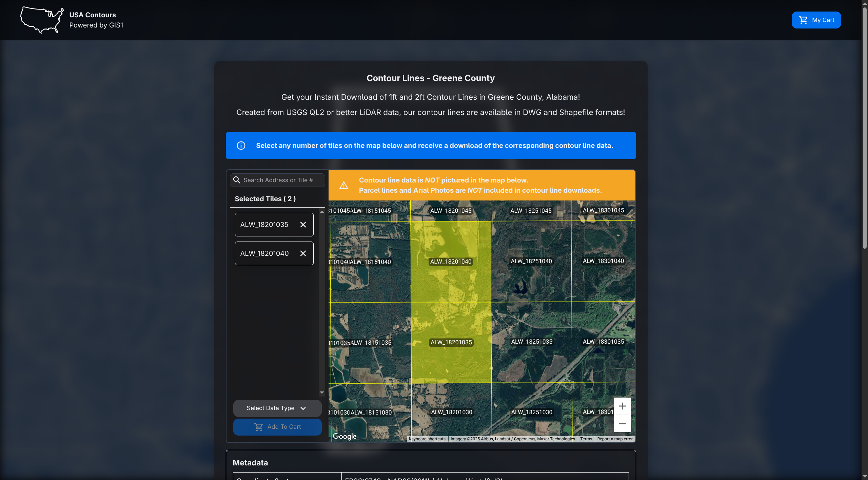Open the Terms link on map
Viewport: 868px width, 480px height.
[x=586, y=439]
